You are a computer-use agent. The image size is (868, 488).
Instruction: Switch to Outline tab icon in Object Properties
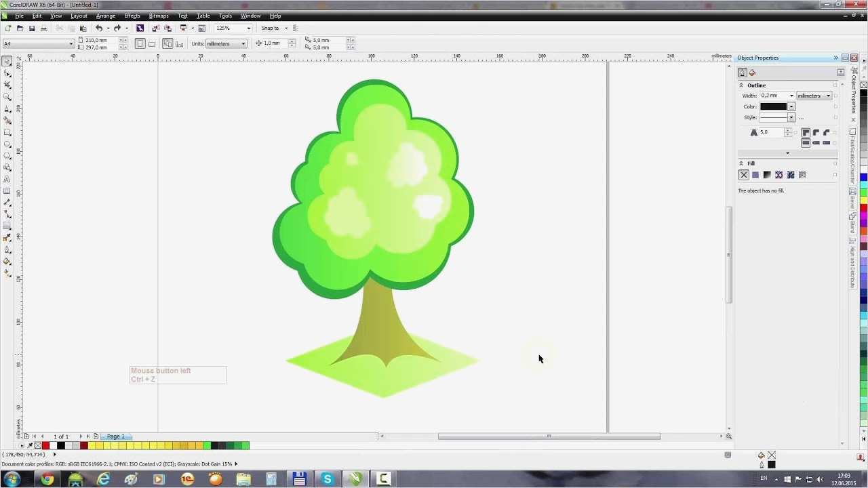coord(743,73)
